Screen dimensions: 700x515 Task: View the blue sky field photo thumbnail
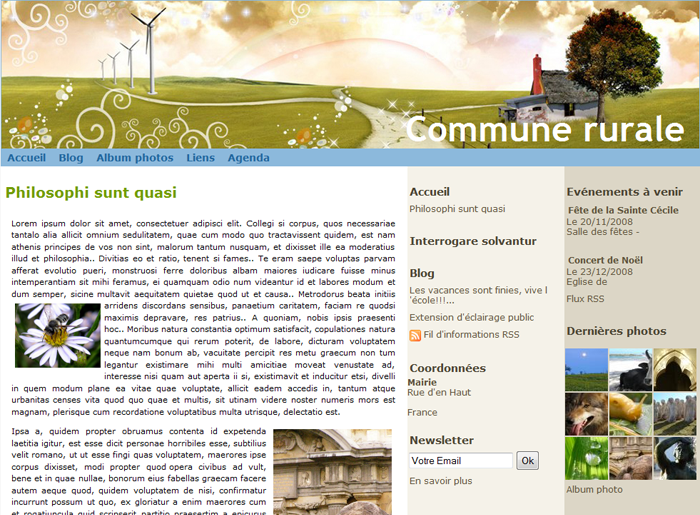click(x=586, y=370)
